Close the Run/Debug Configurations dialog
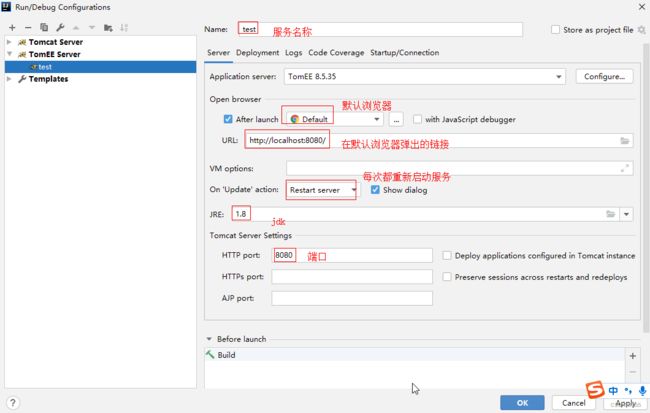The width and height of the screenshot is (650, 413). click(641, 7)
